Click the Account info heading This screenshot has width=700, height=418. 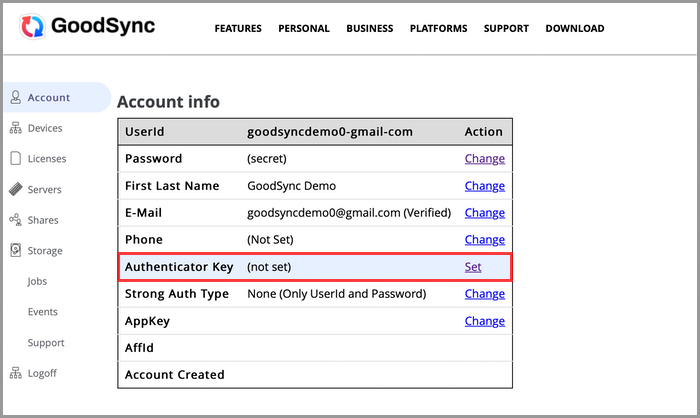click(168, 102)
